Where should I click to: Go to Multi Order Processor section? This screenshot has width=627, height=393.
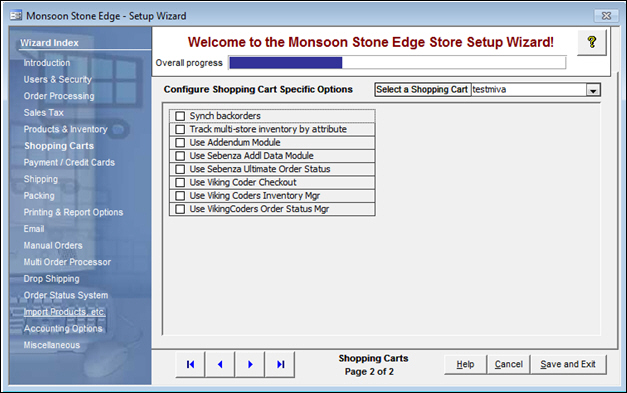(67, 262)
